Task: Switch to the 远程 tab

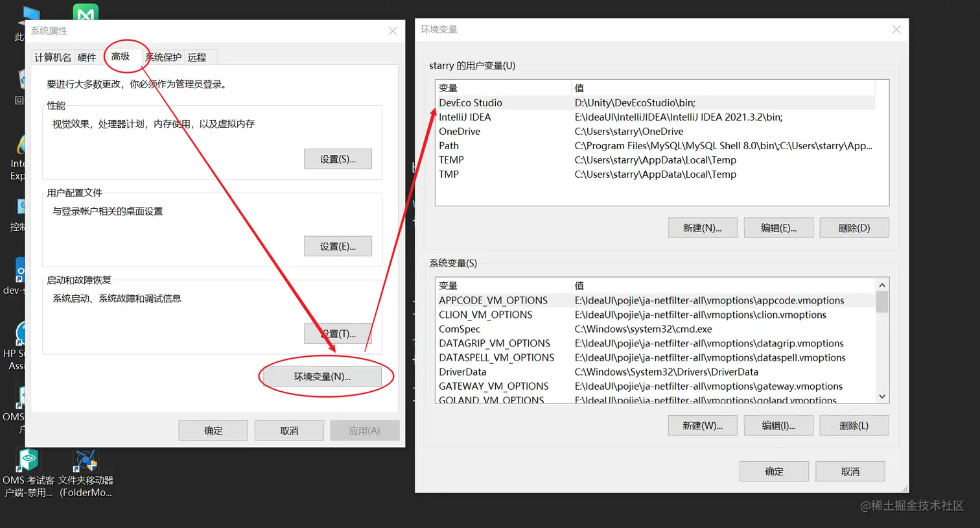Action: coord(197,57)
